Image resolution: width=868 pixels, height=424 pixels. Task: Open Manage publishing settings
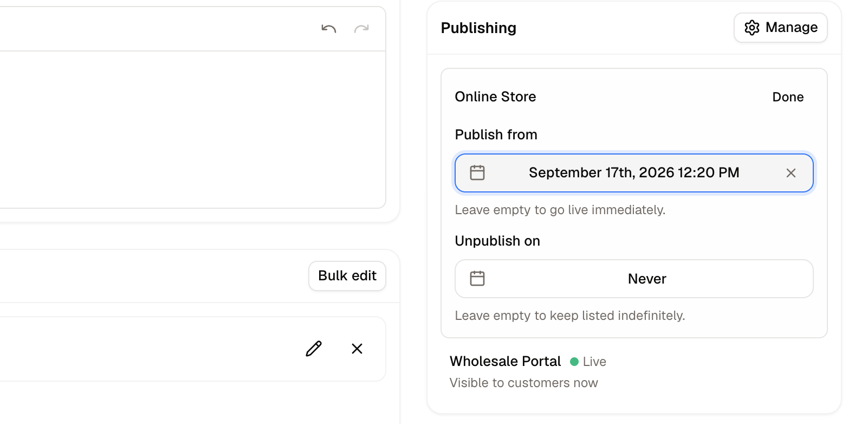[780, 28]
